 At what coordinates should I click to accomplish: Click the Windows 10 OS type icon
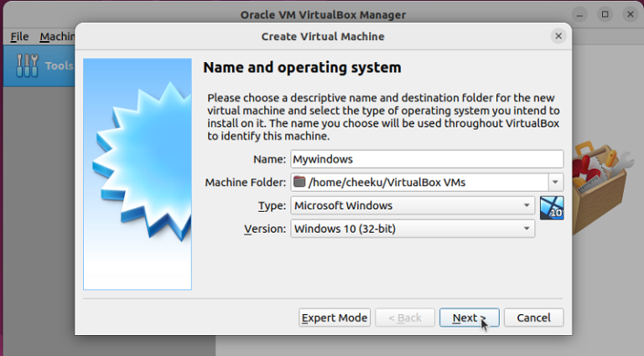552,208
